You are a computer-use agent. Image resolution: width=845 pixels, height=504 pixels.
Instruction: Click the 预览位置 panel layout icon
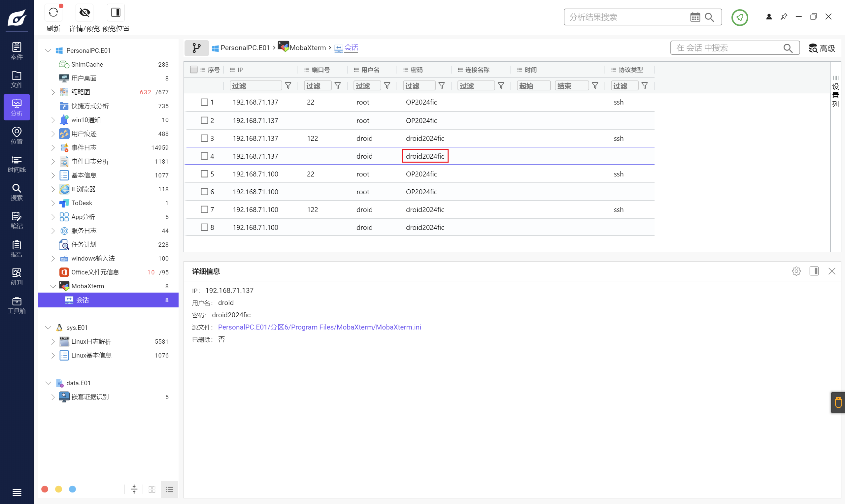click(x=116, y=13)
